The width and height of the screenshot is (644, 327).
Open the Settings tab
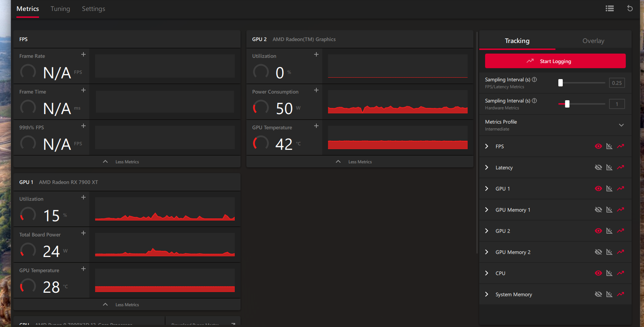(x=93, y=9)
